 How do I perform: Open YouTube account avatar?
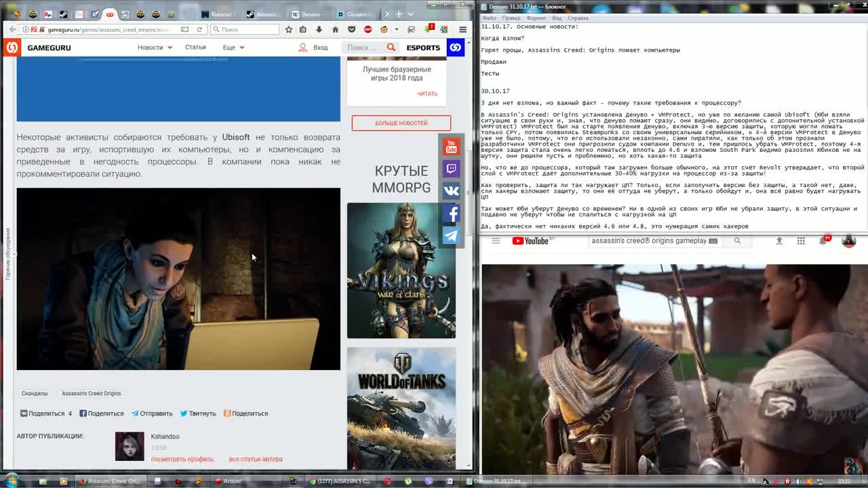[848, 241]
